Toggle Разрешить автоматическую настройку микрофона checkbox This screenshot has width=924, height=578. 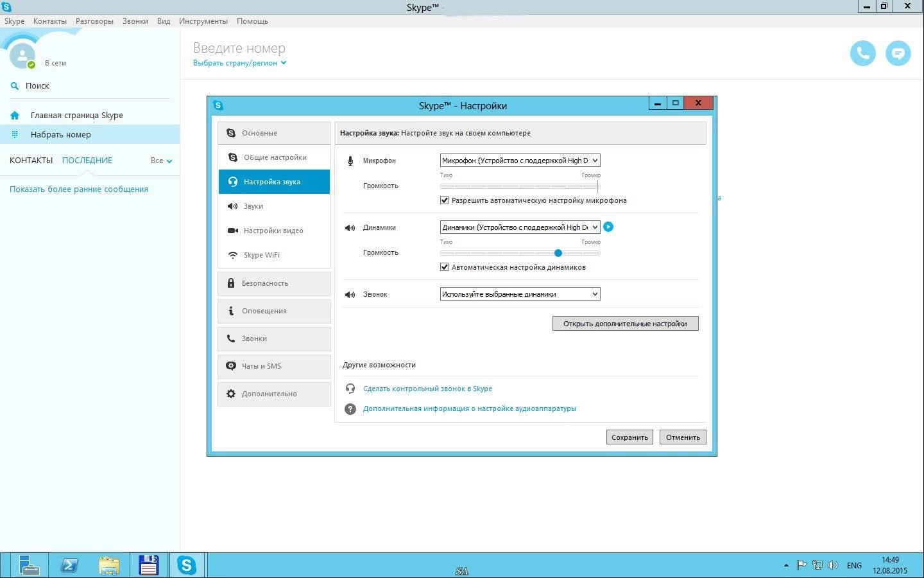pyautogui.click(x=444, y=200)
